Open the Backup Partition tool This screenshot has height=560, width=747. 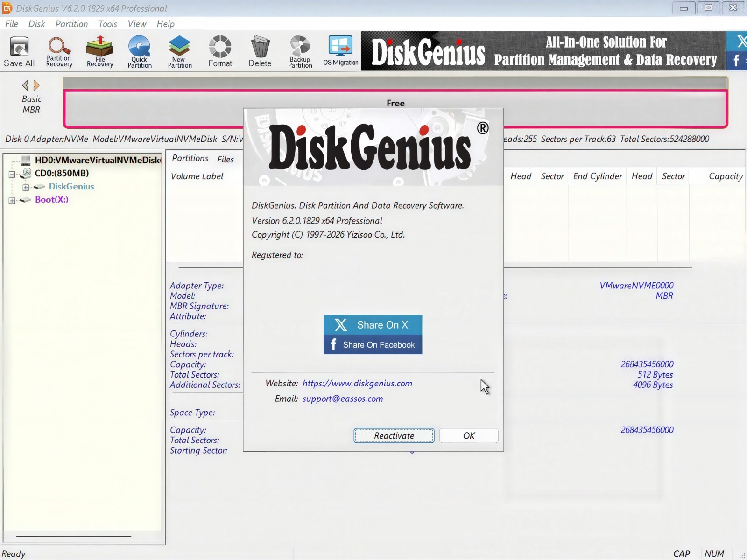(300, 51)
